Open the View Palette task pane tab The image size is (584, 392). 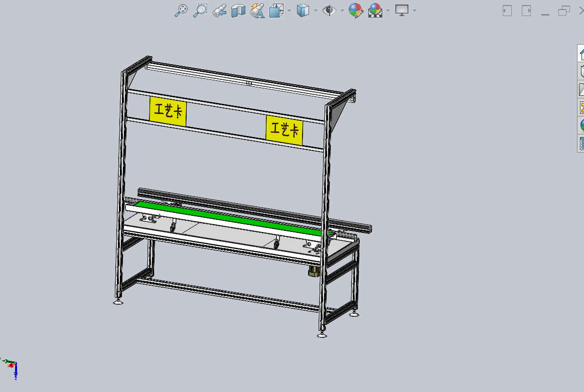581,107
